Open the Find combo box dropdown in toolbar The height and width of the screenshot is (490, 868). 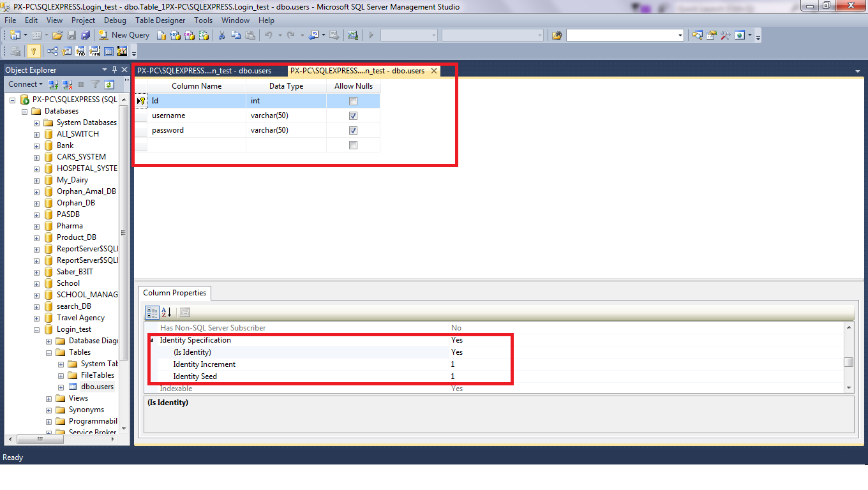pos(680,35)
